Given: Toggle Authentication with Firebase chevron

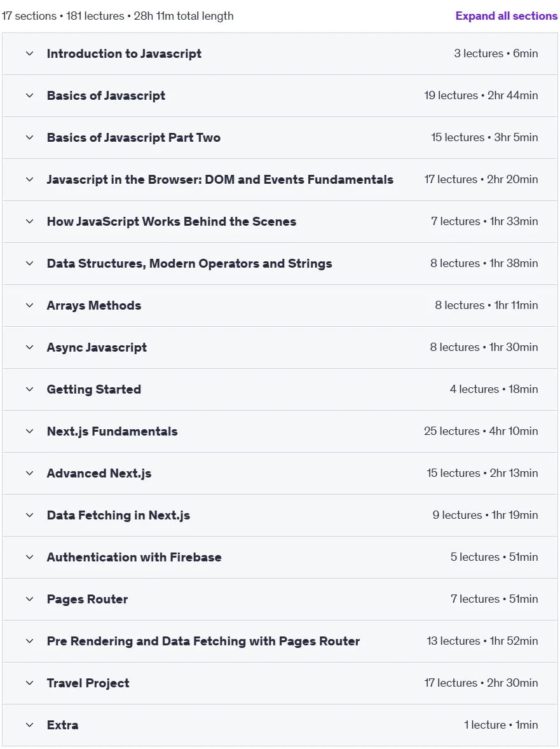Looking at the screenshot, I should tap(30, 557).
